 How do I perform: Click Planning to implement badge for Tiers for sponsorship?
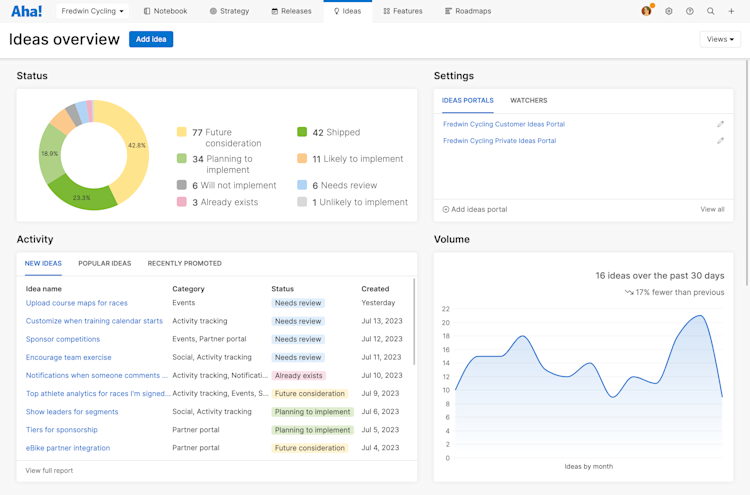click(x=312, y=430)
